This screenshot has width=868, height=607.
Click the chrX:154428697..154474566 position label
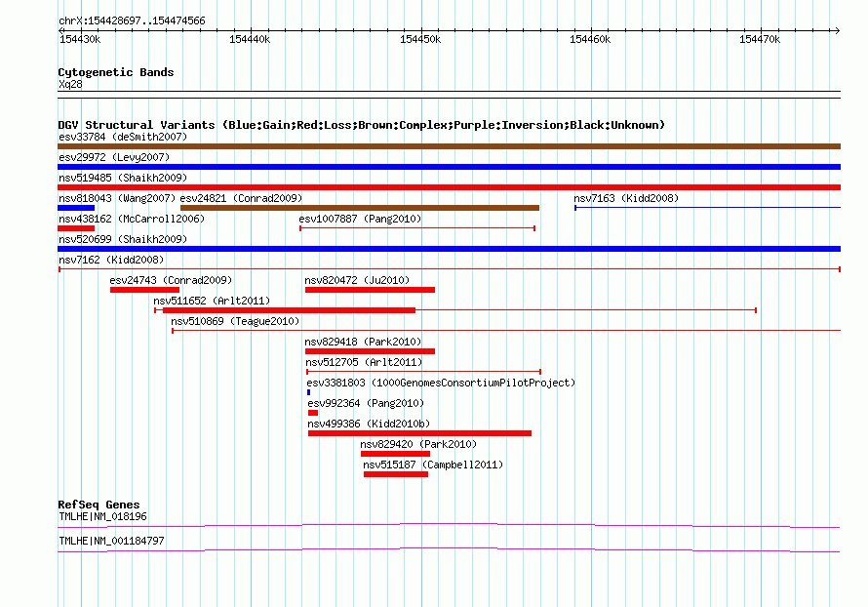132,21
